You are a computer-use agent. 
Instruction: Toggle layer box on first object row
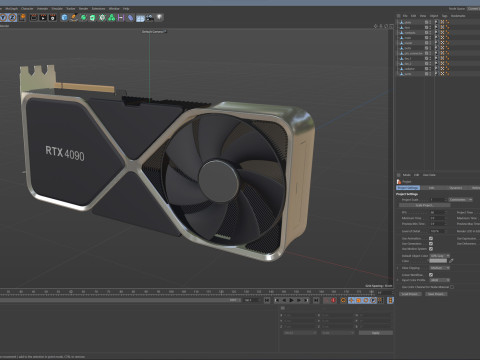tap(426, 22)
